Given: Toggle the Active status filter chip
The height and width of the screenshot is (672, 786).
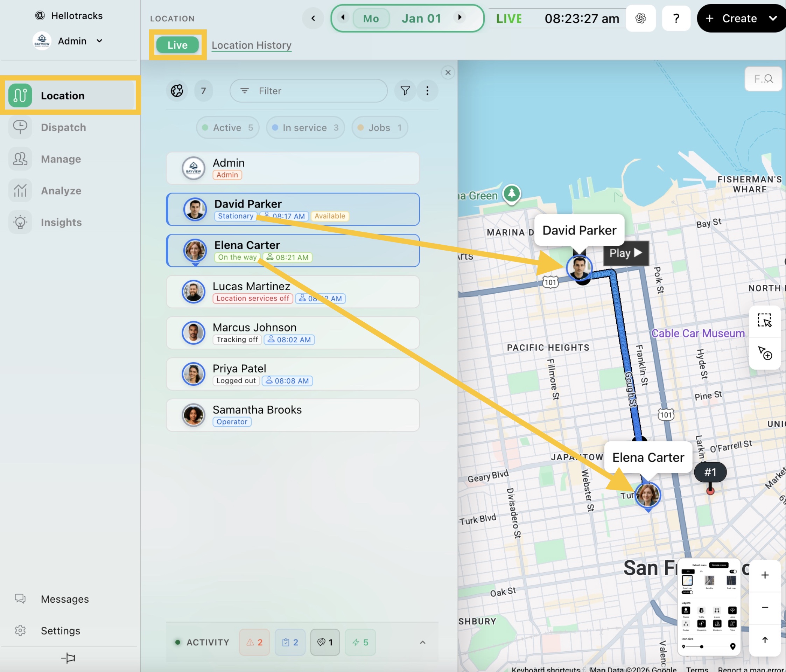Looking at the screenshot, I should click(227, 128).
